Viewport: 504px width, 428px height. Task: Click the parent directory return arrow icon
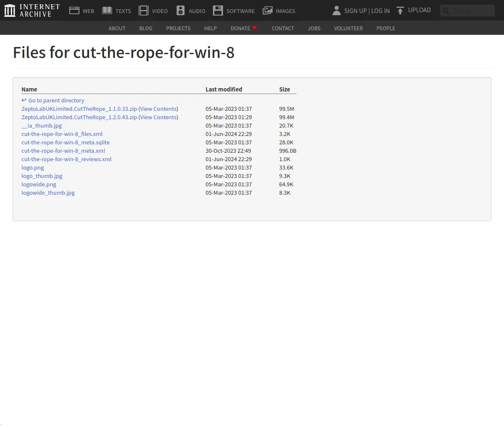(24, 100)
